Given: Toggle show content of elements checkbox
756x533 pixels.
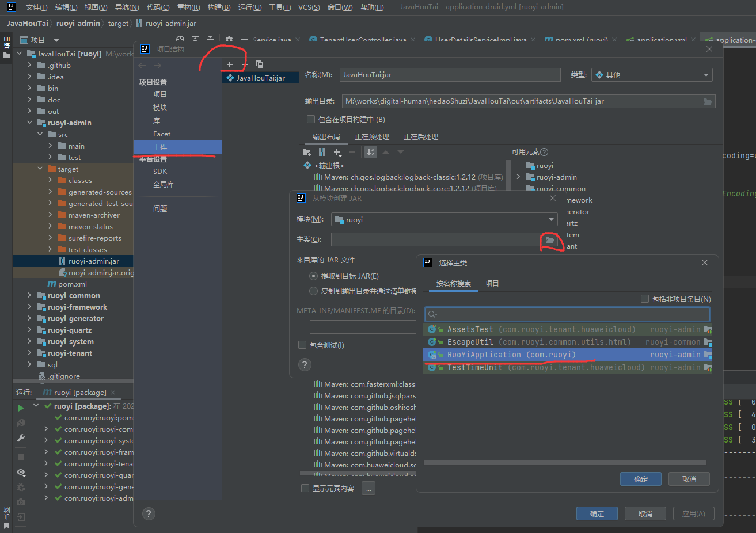Looking at the screenshot, I should coord(305,488).
